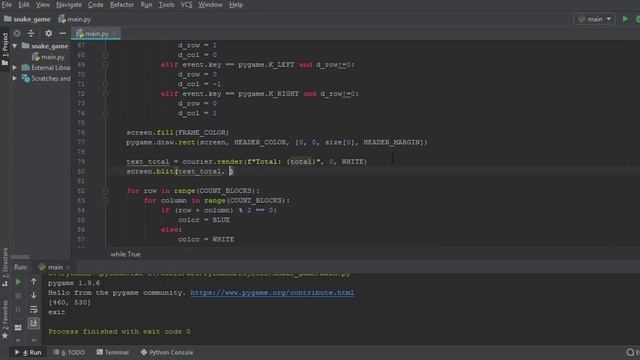
Task: Click the 'pygame 1.9.6' console line
Action: [x=74, y=283]
